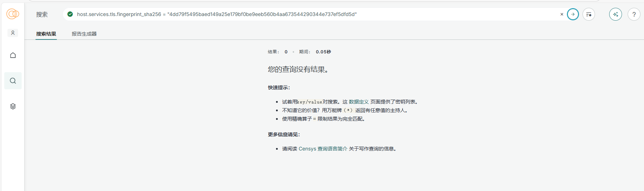Click the green query-valid checkmark icon
The height and width of the screenshot is (191, 644).
(x=70, y=14)
